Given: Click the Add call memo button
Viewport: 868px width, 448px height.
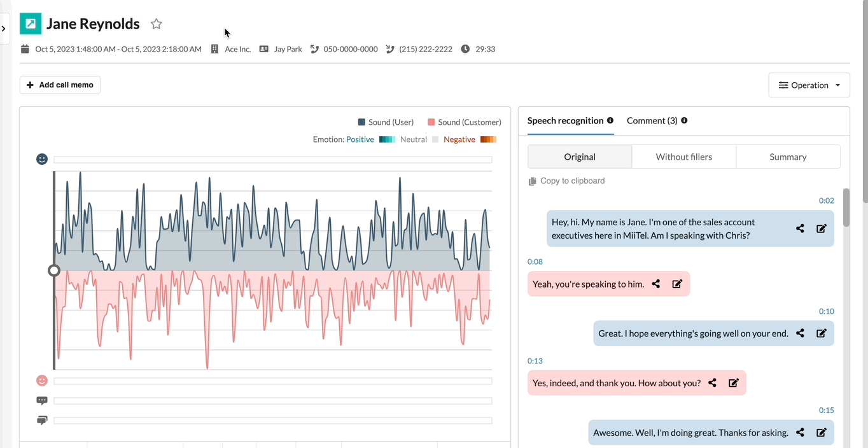Looking at the screenshot, I should click(60, 85).
